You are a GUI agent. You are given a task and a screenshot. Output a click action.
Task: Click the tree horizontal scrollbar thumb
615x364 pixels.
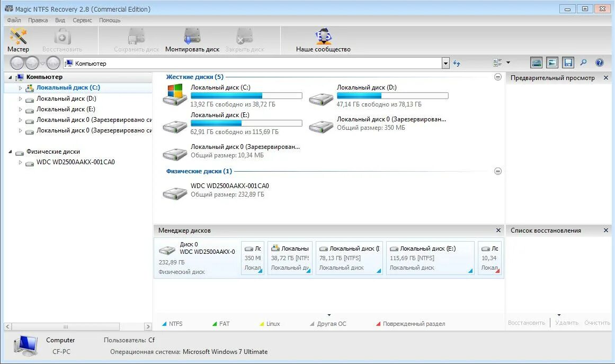[66, 326]
